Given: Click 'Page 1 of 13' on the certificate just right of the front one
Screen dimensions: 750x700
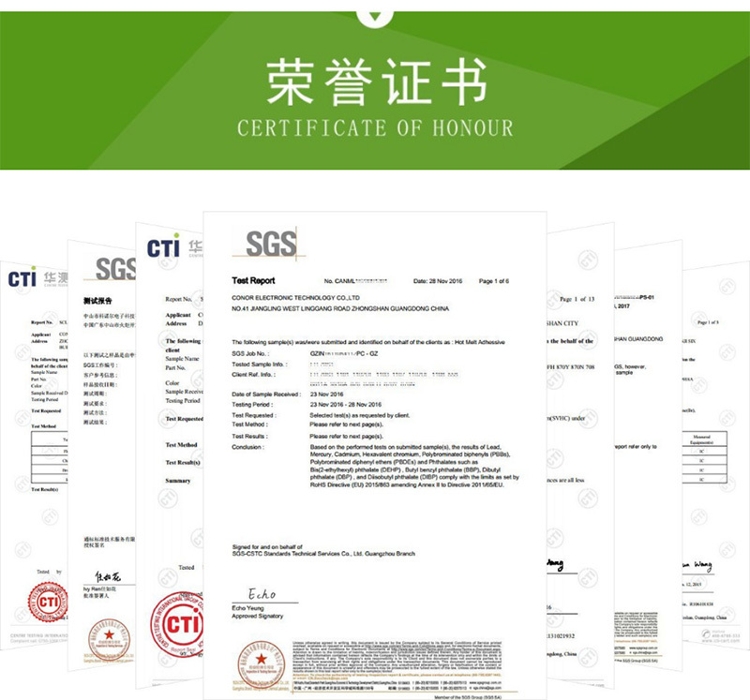Looking at the screenshot, I should click(577, 299).
